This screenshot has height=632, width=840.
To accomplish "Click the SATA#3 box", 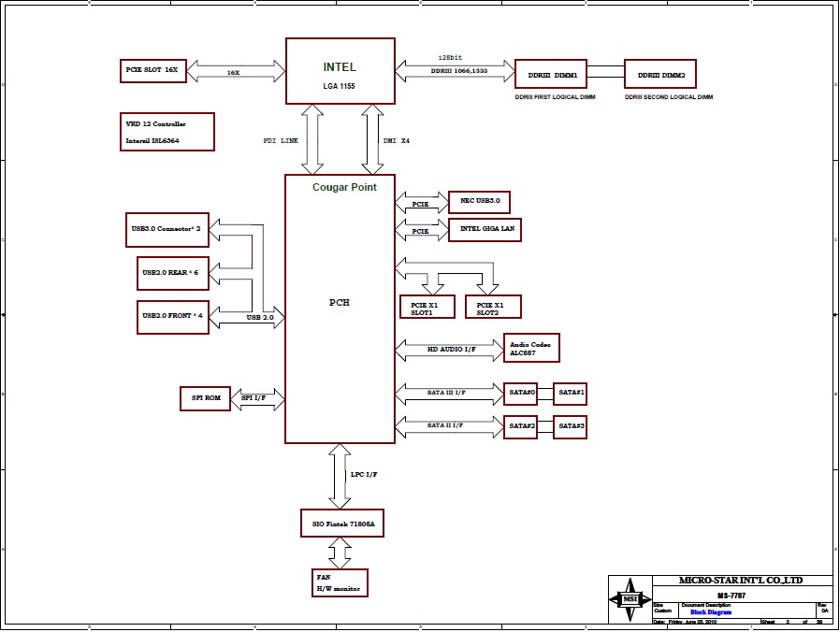I will pos(570,427).
